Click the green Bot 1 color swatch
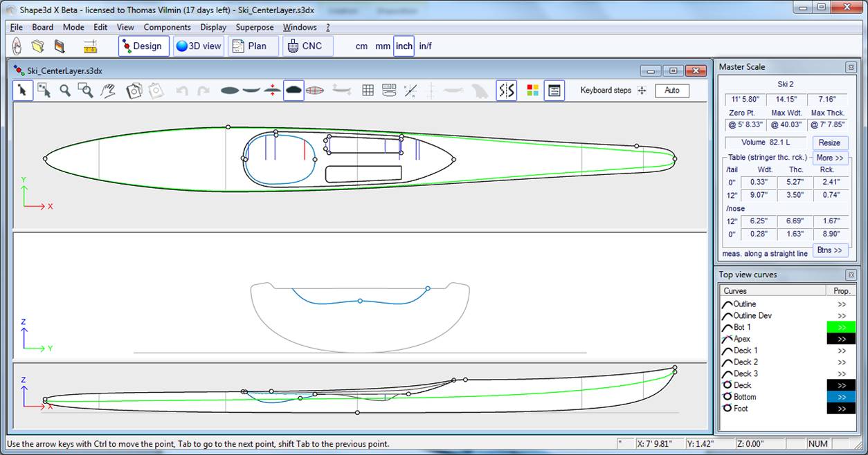The width and height of the screenshot is (868, 455). coord(841,327)
